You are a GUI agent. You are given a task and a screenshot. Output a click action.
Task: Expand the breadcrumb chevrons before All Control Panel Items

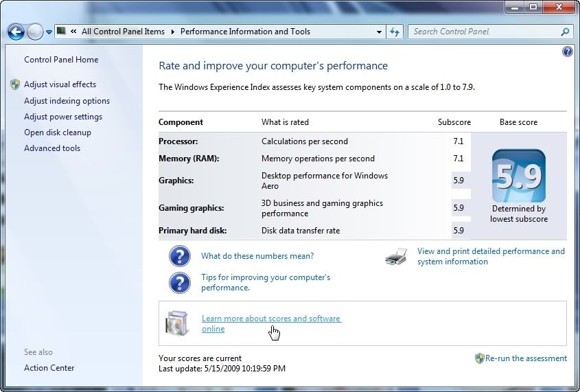(73, 32)
